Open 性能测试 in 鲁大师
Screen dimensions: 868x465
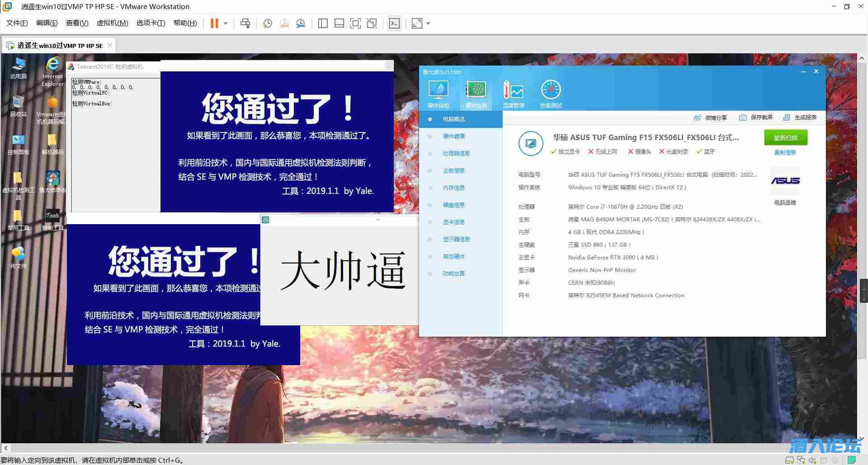pos(551,93)
